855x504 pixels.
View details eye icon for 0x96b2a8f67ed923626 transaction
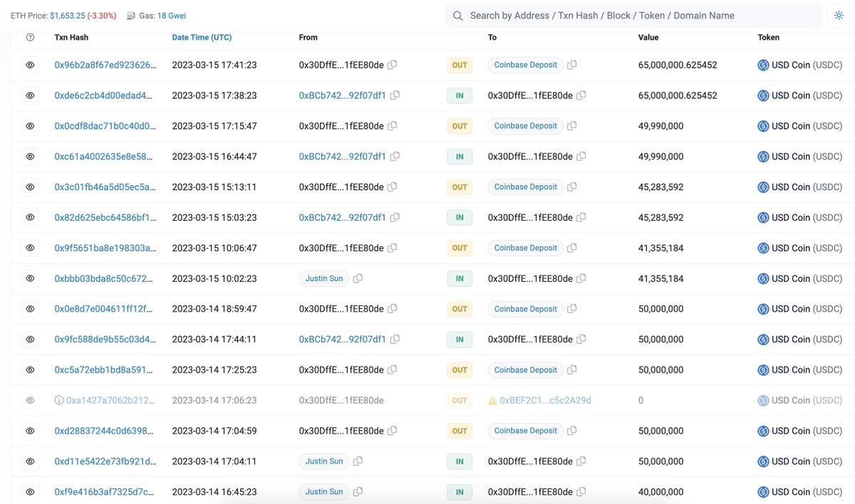[30, 65]
